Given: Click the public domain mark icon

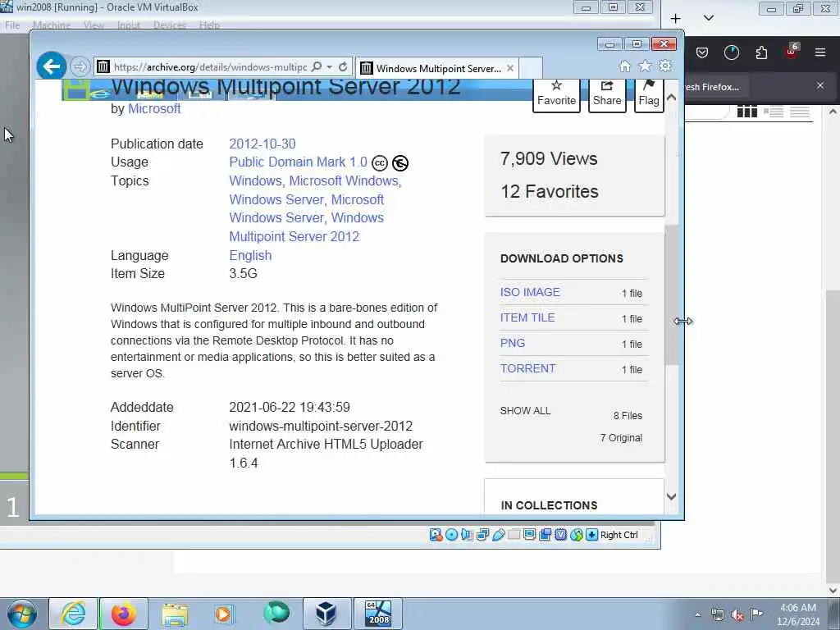Looking at the screenshot, I should tap(400, 163).
